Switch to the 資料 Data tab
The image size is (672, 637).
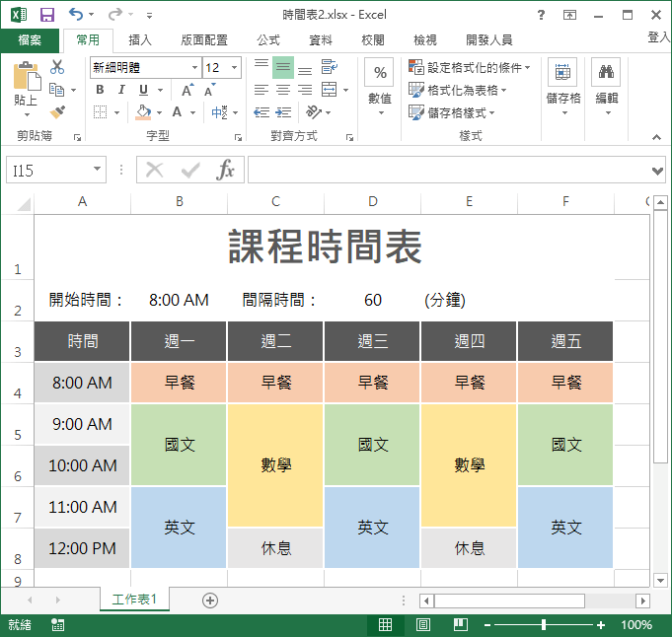click(321, 40)
